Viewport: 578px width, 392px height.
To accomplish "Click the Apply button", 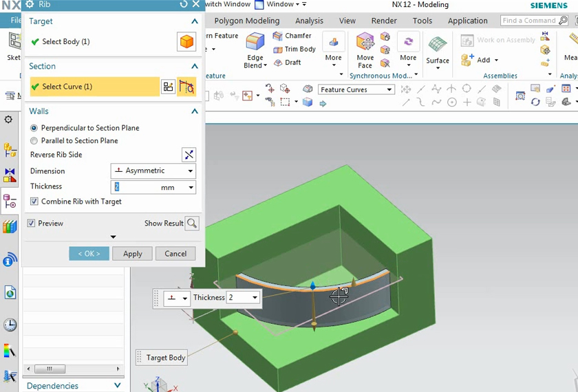I will click(132, 254).
